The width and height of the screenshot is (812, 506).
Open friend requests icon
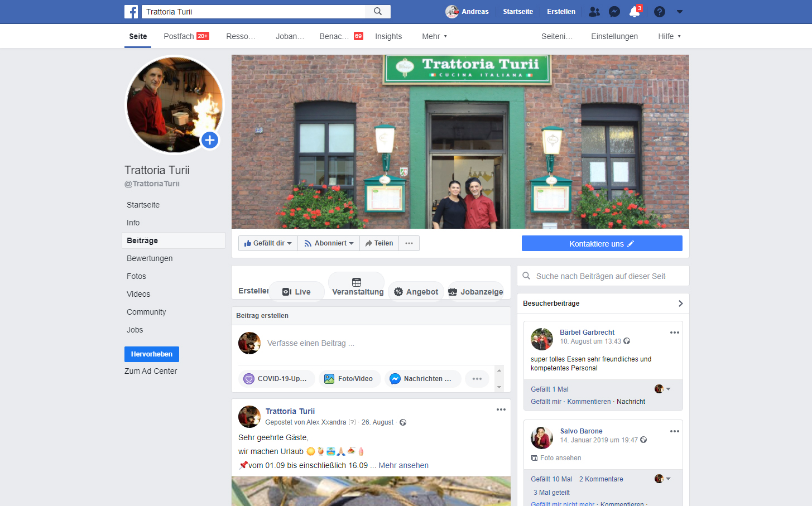pyautogui.click(x=594, y=12)
